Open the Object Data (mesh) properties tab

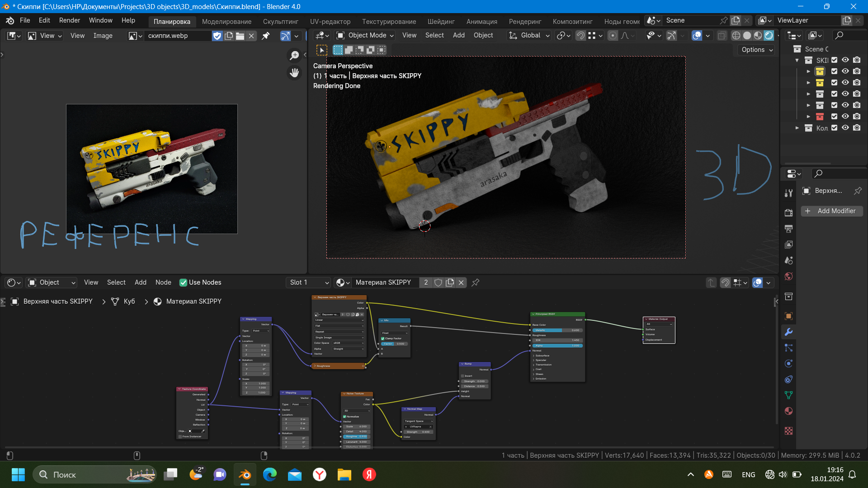pyautogui.click(x=789, y=395)
